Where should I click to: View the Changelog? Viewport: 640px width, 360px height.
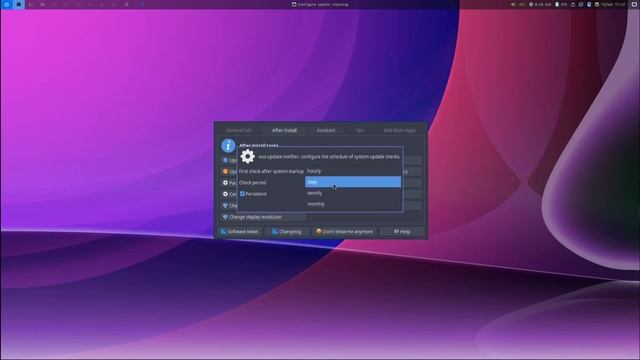(x=287, y=232)
